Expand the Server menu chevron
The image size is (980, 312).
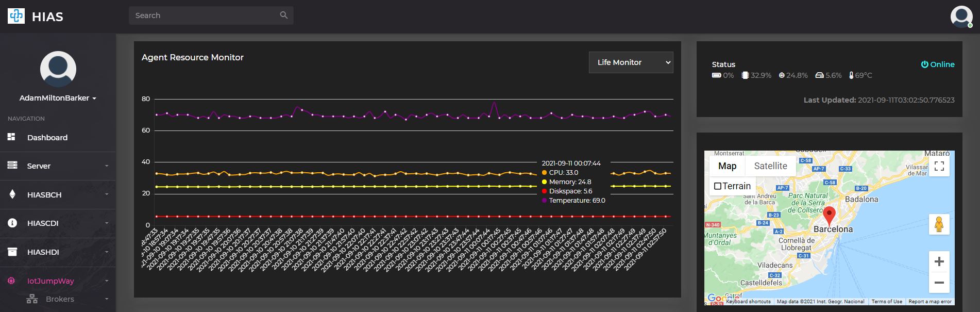(107, 166)
